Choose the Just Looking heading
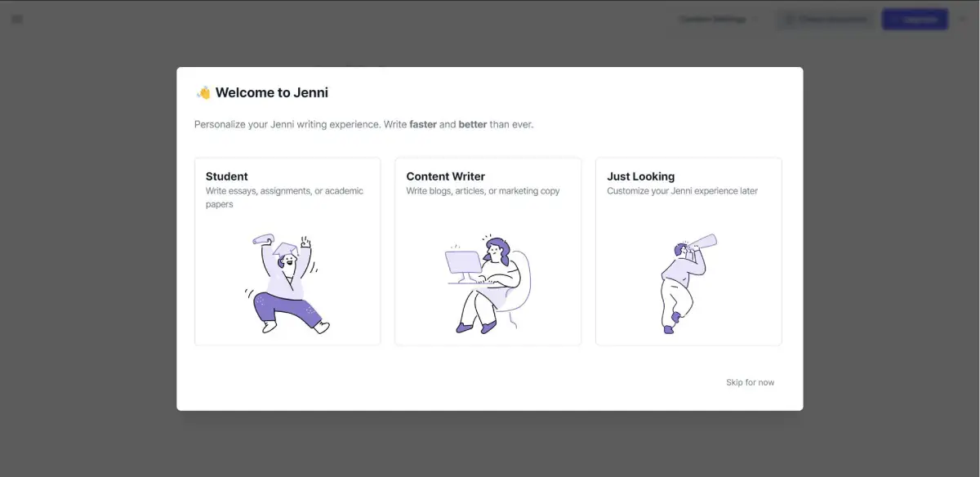980x477 pixels. (x=640, y=176)
